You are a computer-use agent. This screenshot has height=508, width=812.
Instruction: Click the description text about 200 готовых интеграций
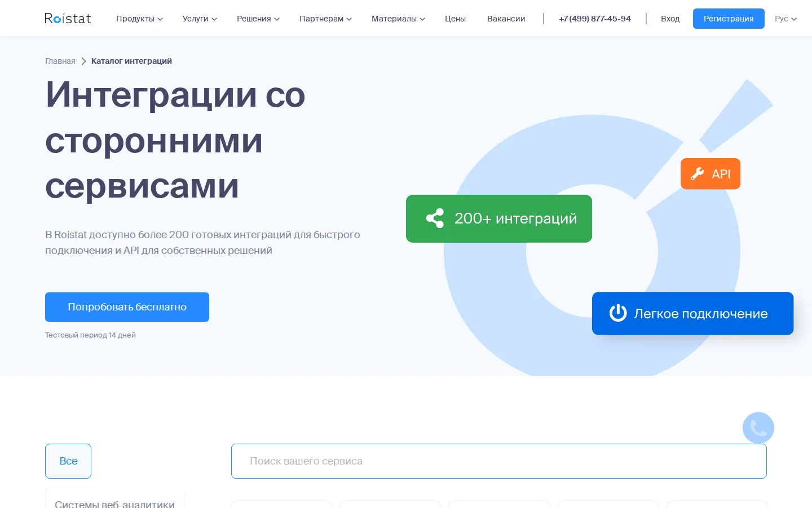[x=202, y=242]
